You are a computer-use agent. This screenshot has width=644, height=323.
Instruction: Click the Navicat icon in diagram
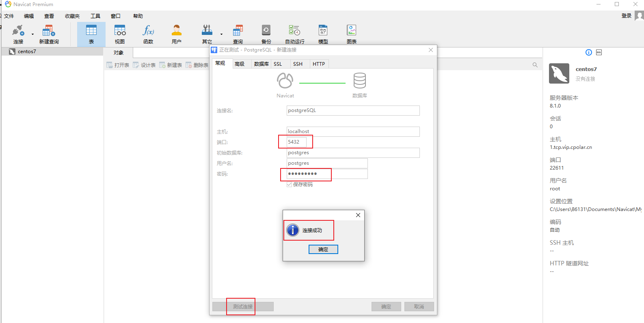coord(285,81)
